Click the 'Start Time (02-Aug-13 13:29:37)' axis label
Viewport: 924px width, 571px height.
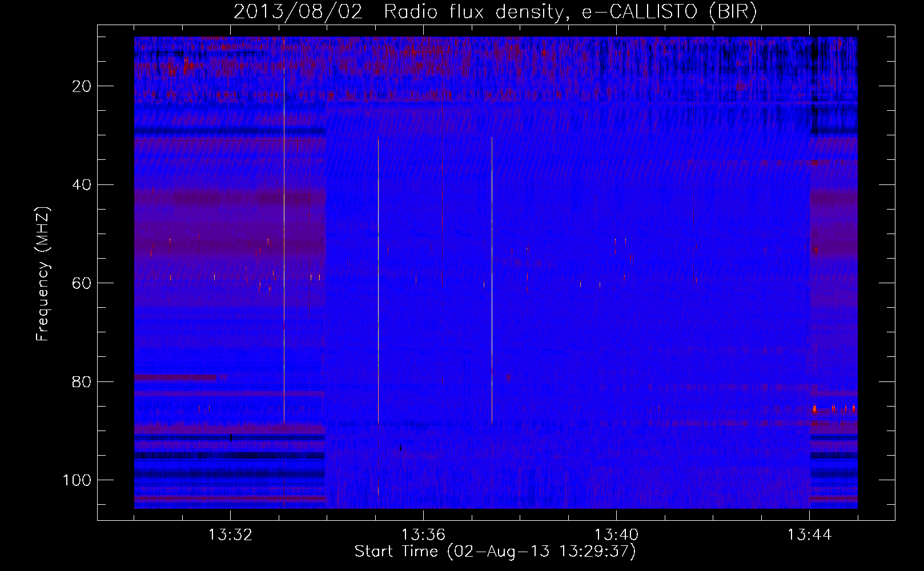pyautogui.click(x=495, y=552)
